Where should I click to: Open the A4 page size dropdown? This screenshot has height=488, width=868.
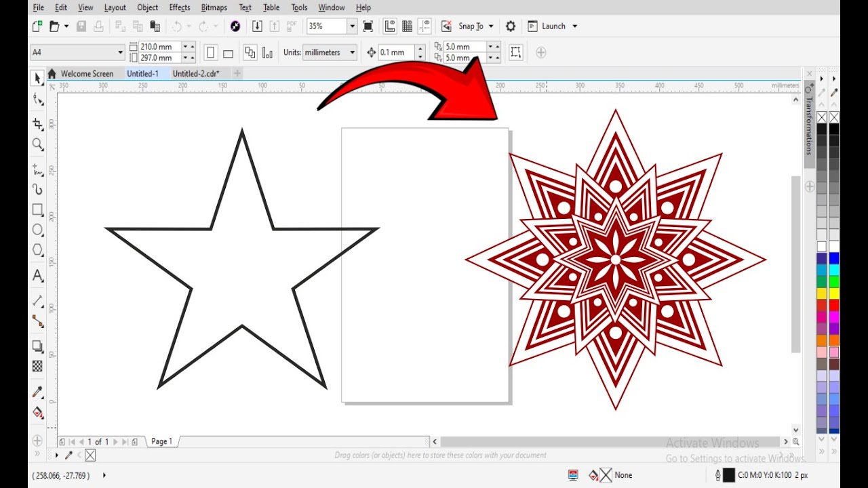(x=120, y=52)
